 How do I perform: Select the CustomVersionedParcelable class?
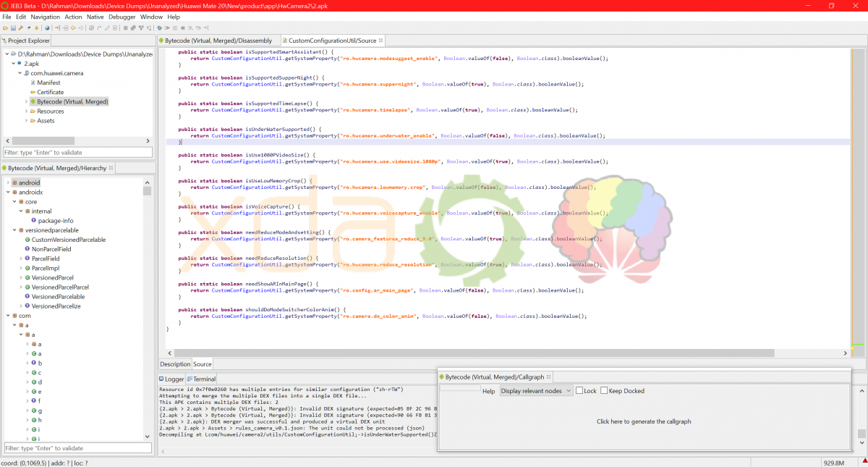coord(69,240)
